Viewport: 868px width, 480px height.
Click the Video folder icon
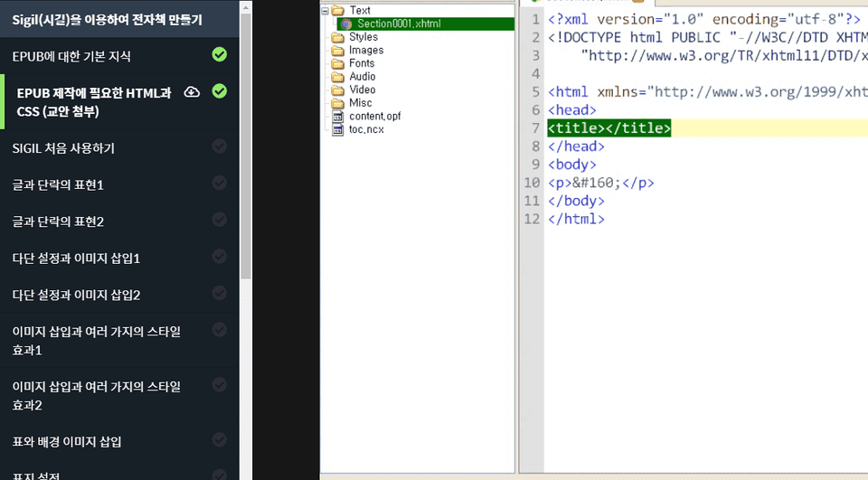pyautogui.click(x=337, y=89)
